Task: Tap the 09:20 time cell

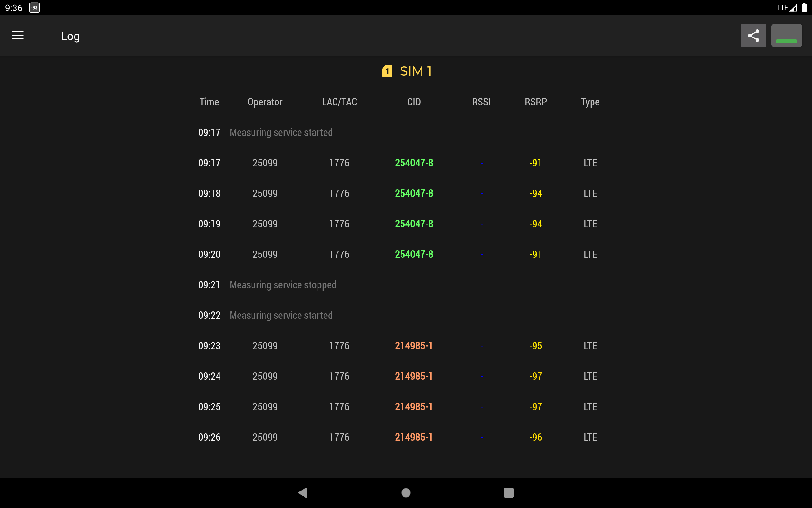Action: [209, 254]
